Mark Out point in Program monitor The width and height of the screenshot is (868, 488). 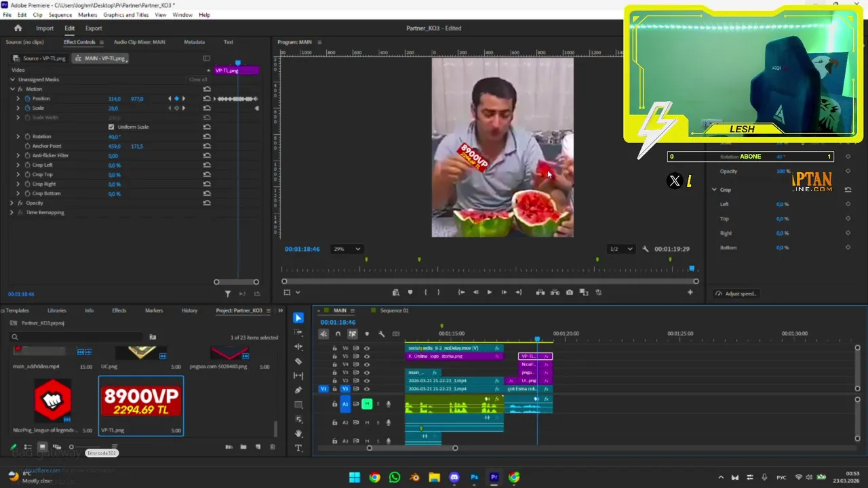tap(438, 292)
